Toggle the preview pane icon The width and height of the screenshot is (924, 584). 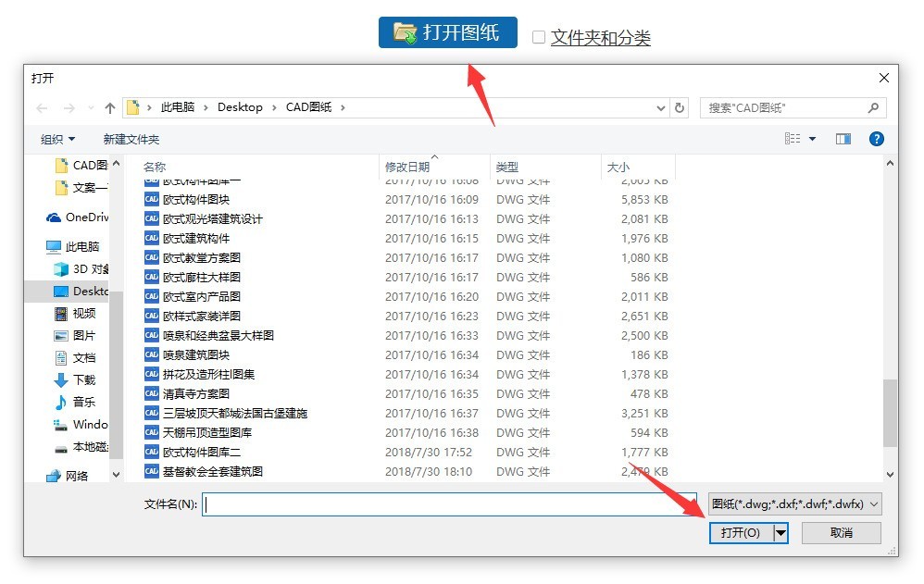click(843, 139)
